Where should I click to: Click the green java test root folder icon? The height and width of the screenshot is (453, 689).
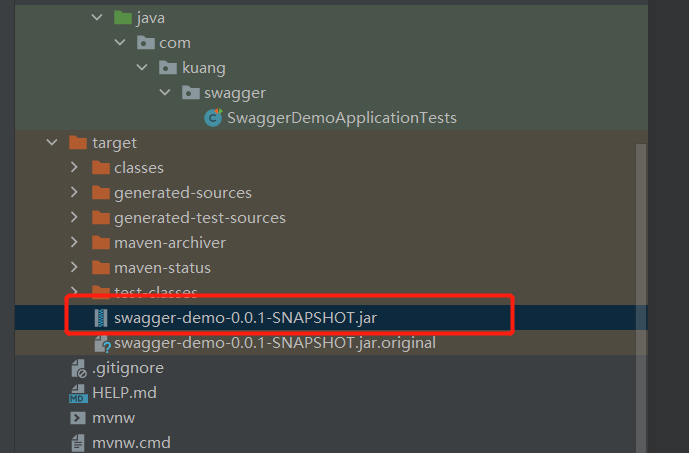123,18
